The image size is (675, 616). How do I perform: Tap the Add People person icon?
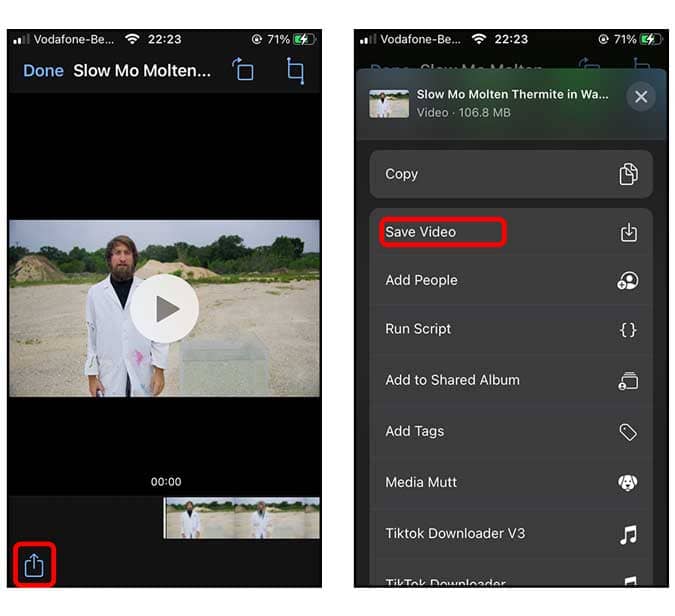628,281
